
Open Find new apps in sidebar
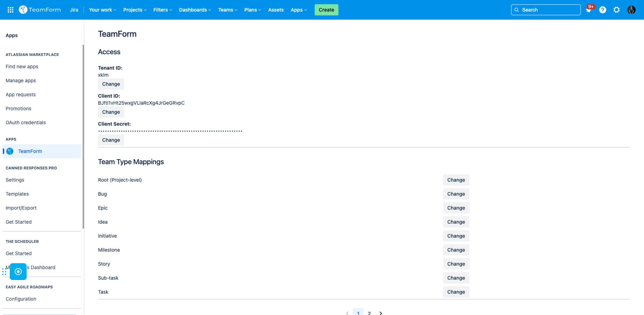22,66
